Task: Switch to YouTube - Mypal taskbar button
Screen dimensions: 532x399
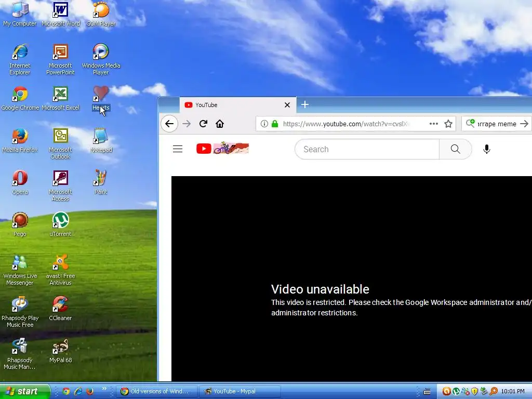Action: coord(240,391)
